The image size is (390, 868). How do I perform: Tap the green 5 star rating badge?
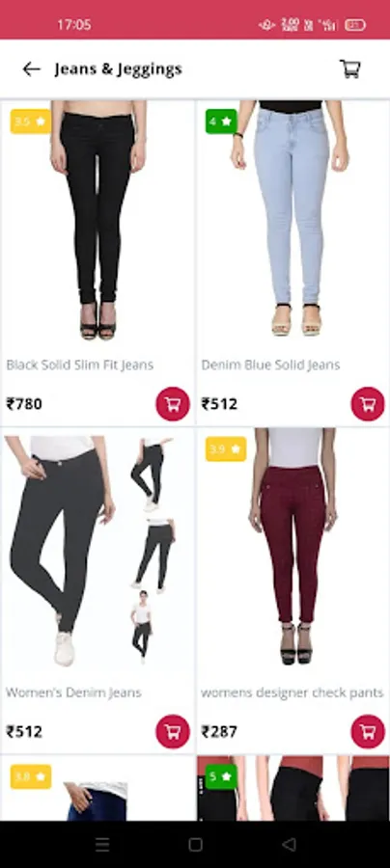click(x=221, y=776)
